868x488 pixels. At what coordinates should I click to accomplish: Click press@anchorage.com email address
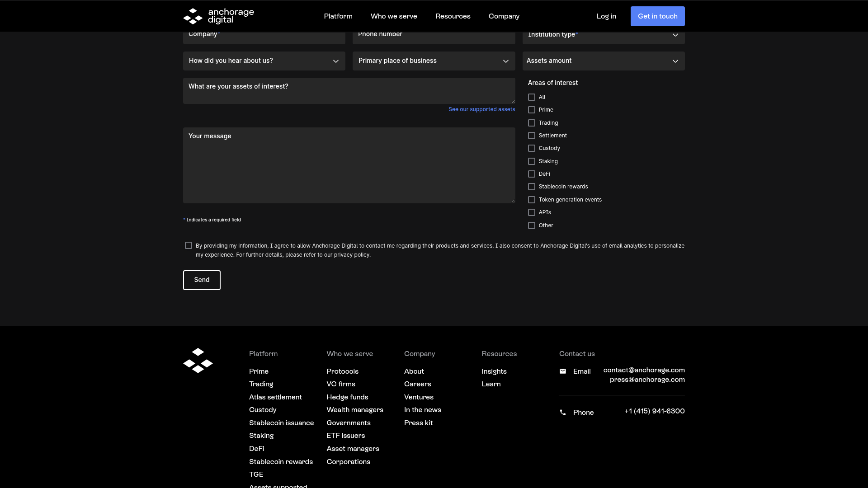tap(647, 380)
